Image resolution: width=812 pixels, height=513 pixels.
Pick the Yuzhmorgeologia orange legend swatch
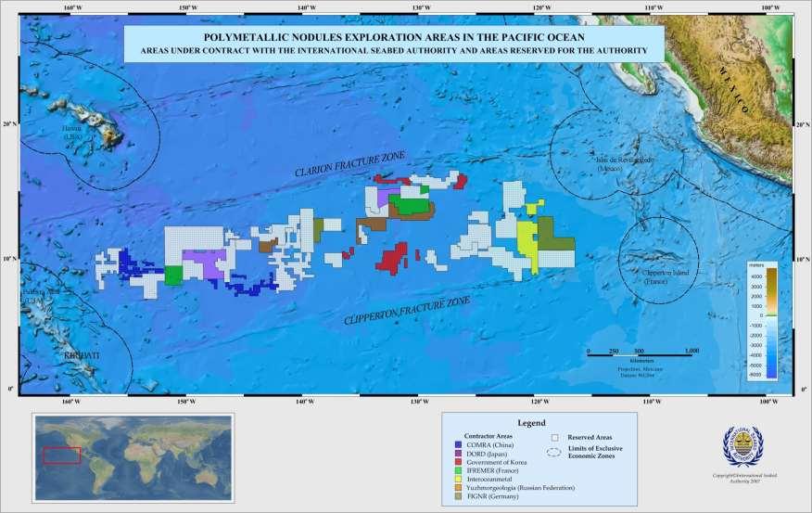[458, 488]
